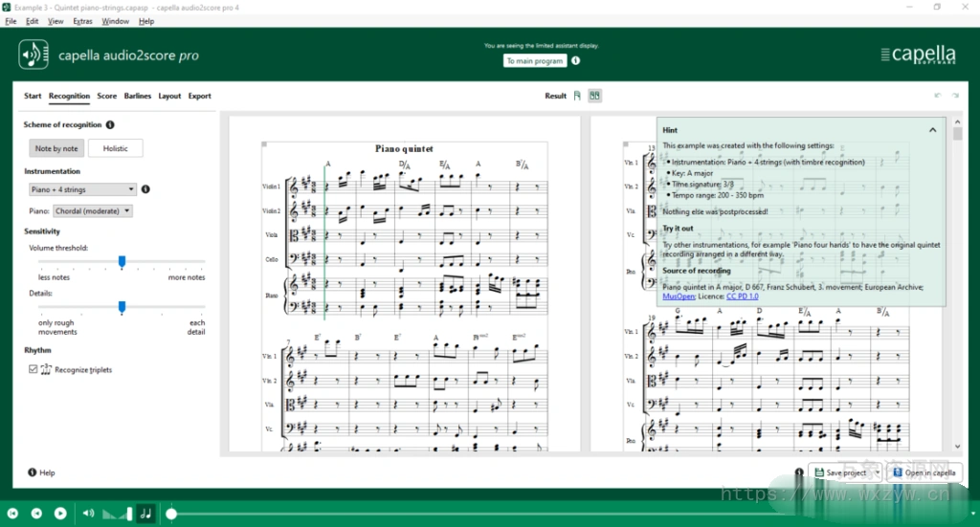Open the Help menu in menu bar
Viewport: 980px width, 527px height.
(146, 21)
